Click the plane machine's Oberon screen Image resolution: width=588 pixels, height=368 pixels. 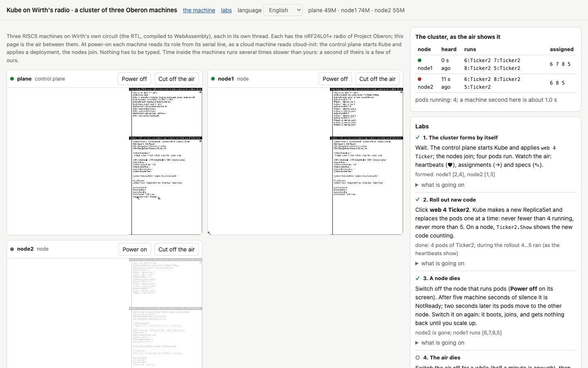click(x=105, y=161)
